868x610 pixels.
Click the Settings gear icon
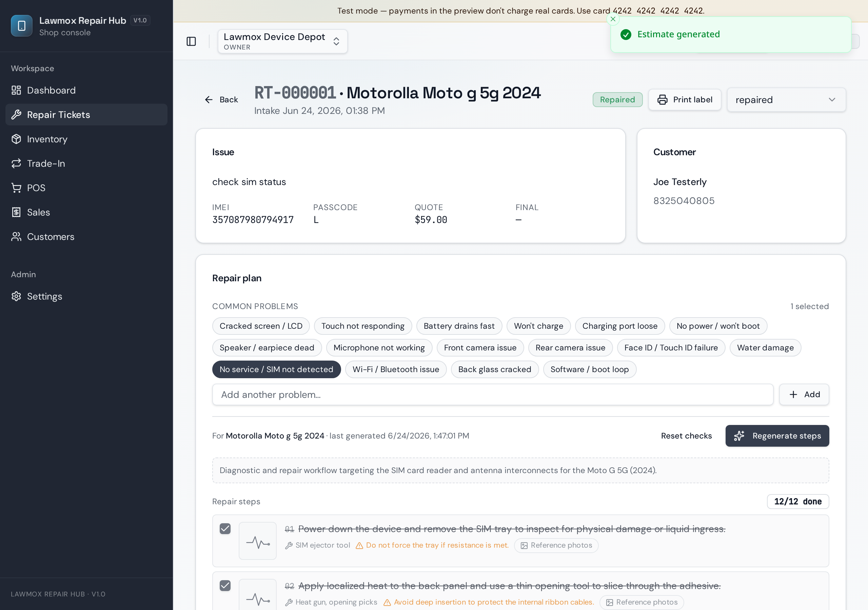click(16, 296)
